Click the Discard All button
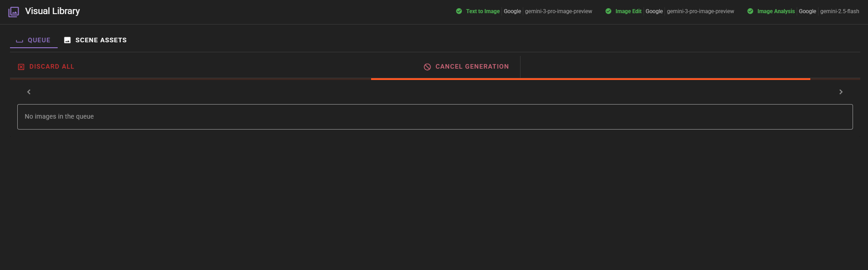This screenshot has height=270, width=868. click(46, 67)
